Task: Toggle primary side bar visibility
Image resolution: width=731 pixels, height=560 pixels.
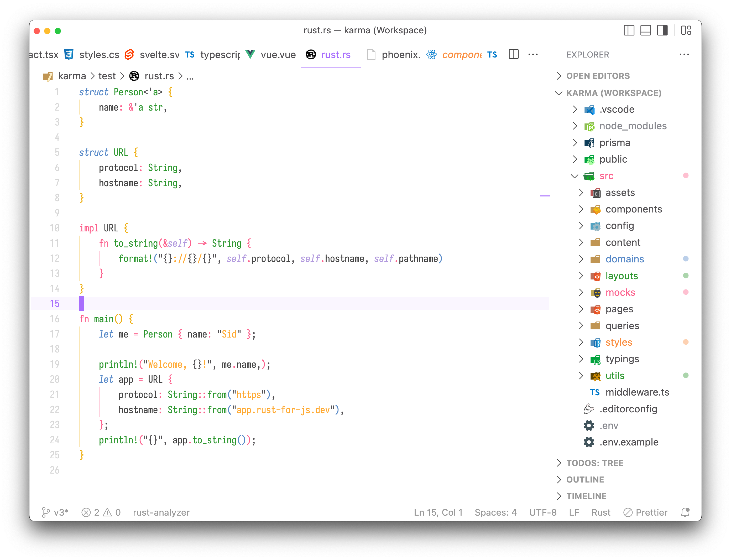Action: pyautogui.click(x=629, y=30)
